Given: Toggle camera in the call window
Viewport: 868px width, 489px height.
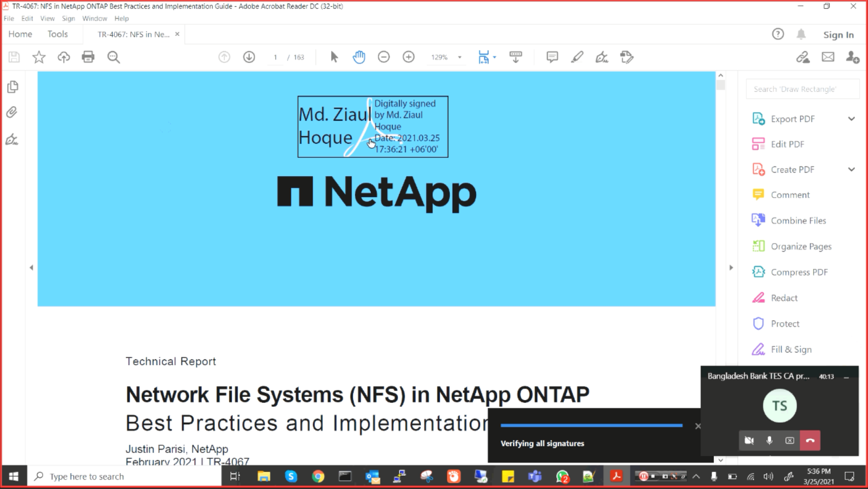Looking at the screenshot, I should pos(749,441).
